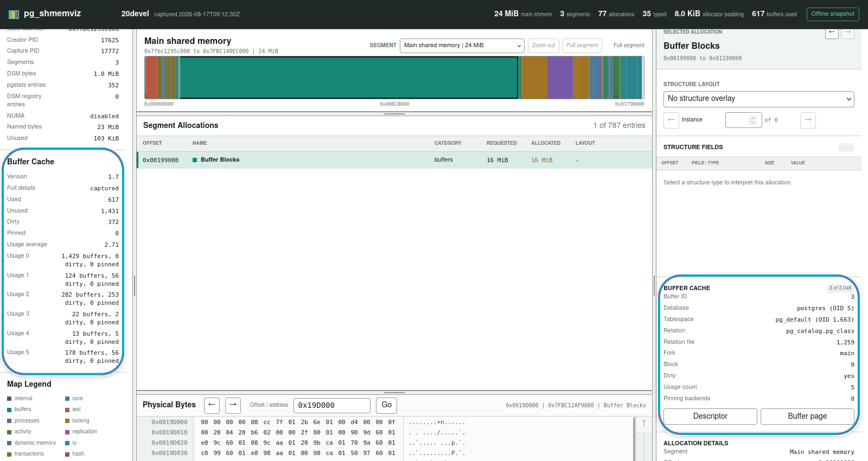868x461 pixels.
Task: Select the large green buffers region in memory map
Action: point(349,78)
